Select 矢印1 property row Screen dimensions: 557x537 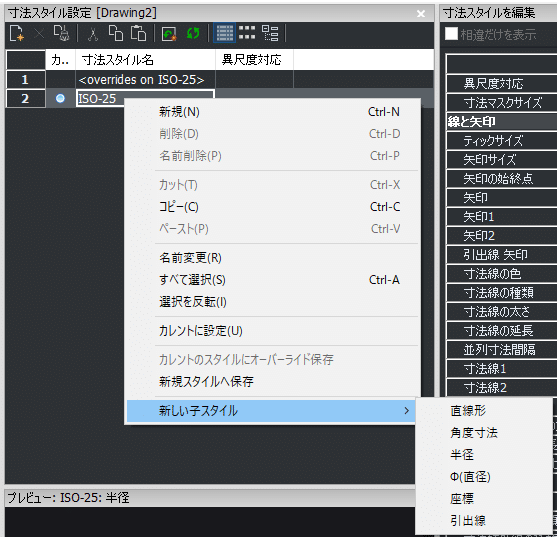coord(502,217)
